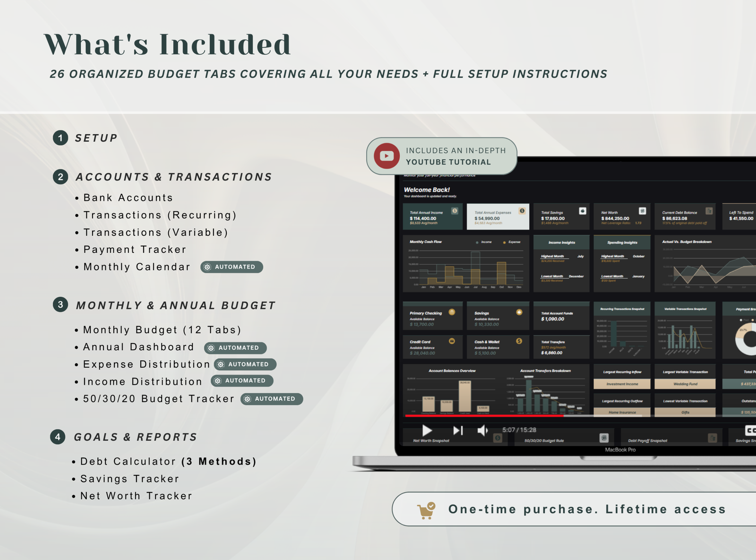Click the Debt Payoff Snapshot icon
The height and width of the screenshot is (560, 756).
click(713, 438)
